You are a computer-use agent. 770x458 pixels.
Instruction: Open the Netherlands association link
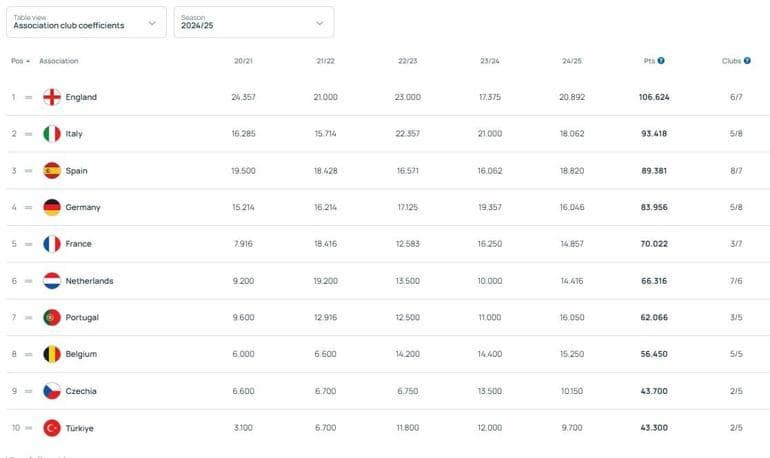[x=89, y=281]
